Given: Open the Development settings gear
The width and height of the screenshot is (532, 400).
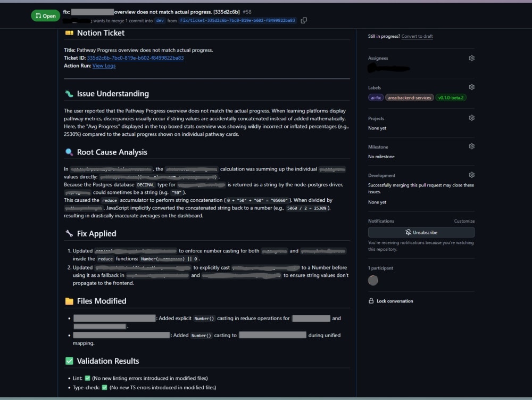Looking at the screenshot, I should pyautogui.click(x=471, y=175).
